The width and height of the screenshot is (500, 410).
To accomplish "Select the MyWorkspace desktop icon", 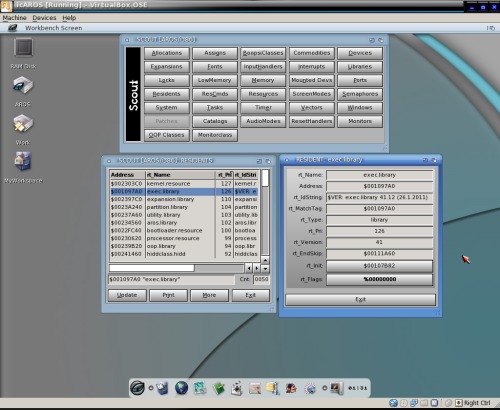I will 23,161.
